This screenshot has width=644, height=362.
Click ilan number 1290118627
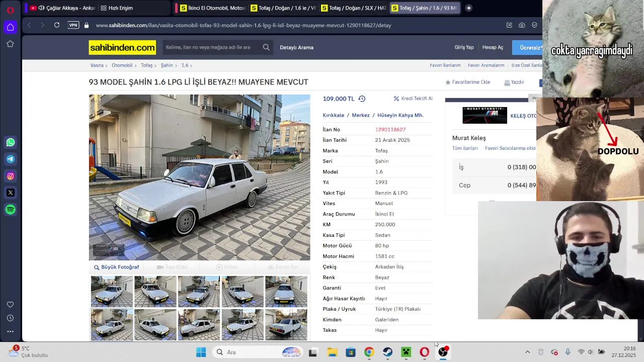click(x=390, y=130)
